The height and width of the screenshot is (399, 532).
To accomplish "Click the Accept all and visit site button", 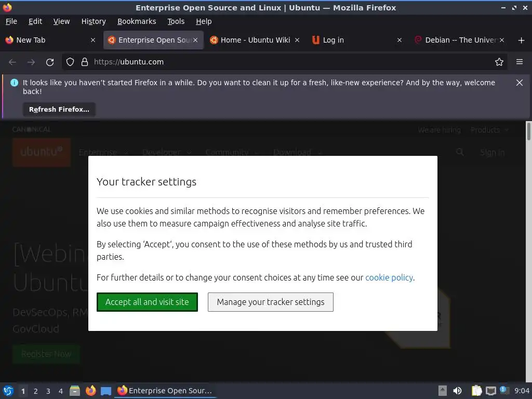I will 147,302.
